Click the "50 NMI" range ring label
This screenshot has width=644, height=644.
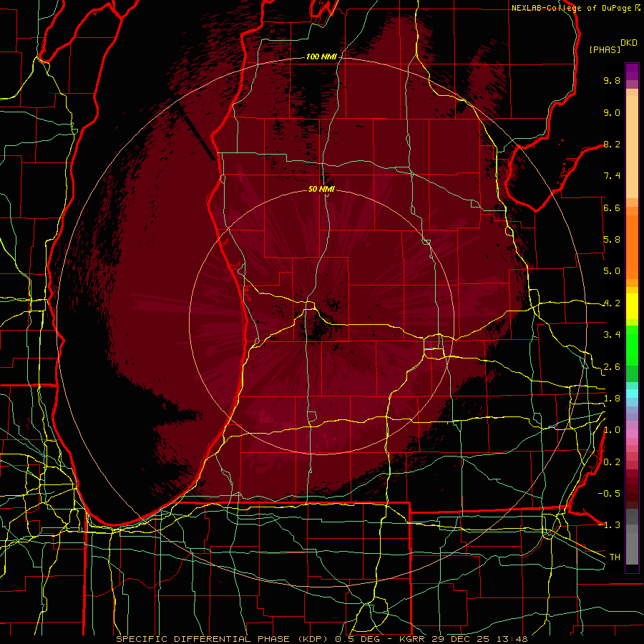[321, 189]
